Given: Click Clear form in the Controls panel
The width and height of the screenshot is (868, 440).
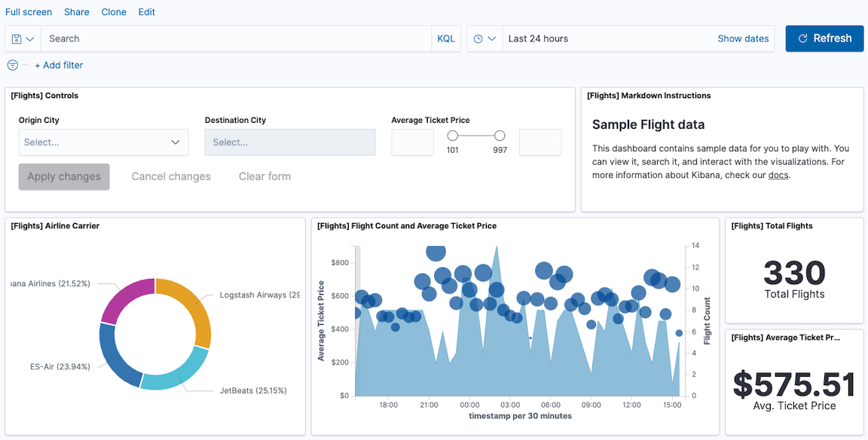Looking at the screenshot, I should click(x=264, y=176).
